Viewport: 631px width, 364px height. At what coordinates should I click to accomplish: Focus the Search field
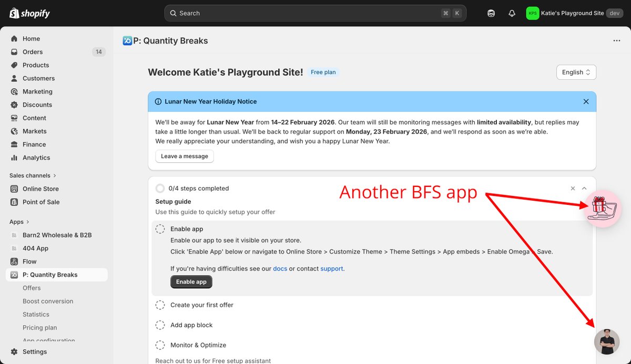click(316, 13)
